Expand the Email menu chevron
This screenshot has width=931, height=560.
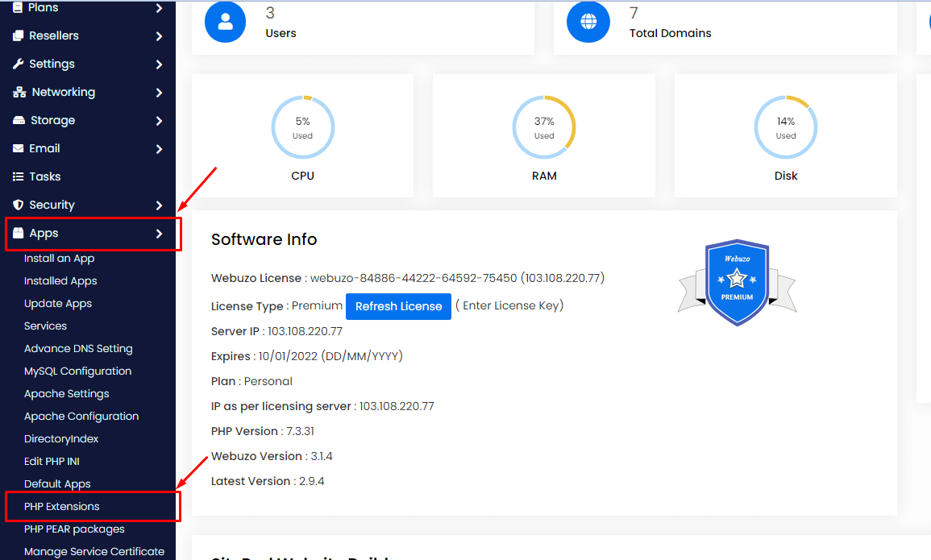tap(159, 149)
